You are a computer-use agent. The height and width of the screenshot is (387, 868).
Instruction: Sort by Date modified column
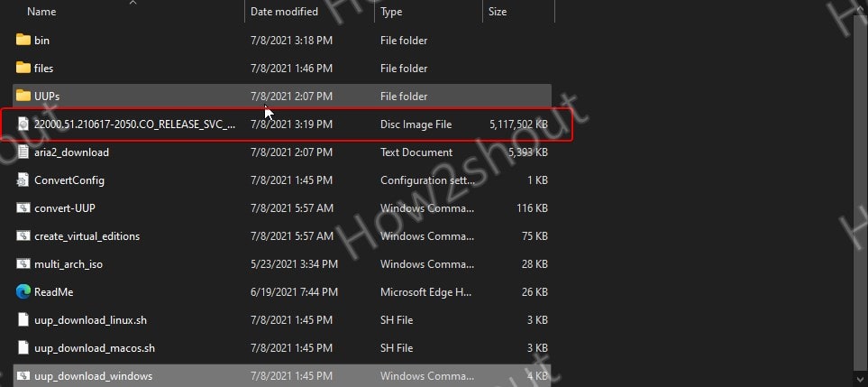click(284, 12)
